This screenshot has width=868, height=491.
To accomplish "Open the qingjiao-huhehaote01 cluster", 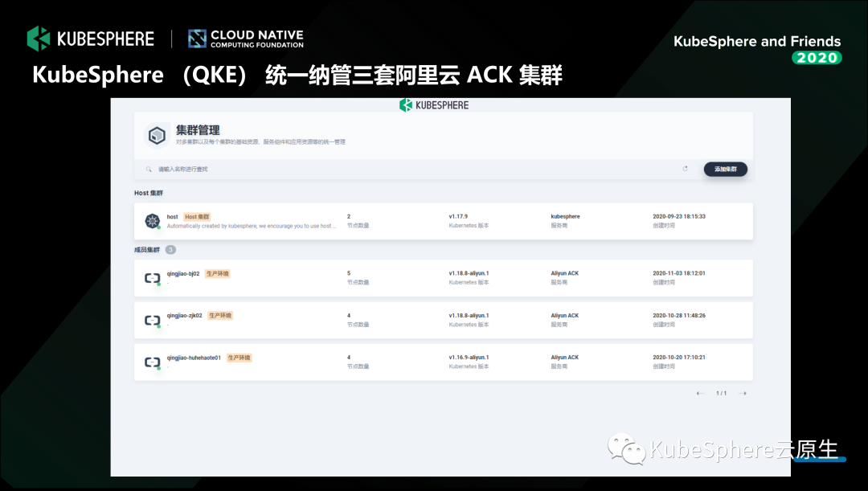I will coord(444,362).
